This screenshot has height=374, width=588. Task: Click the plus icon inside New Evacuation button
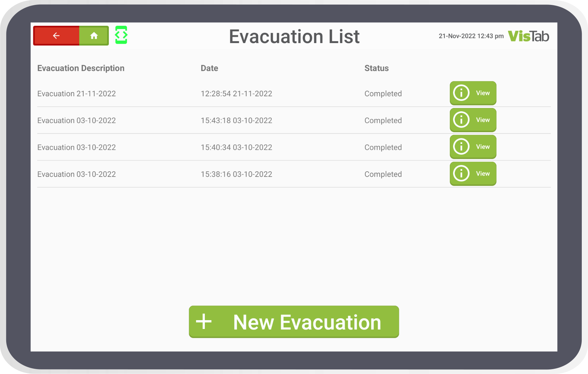(204, 322)
